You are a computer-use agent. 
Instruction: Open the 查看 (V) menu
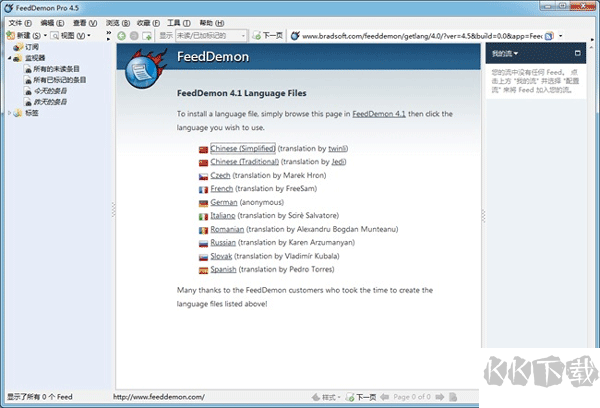coord(85,23)
